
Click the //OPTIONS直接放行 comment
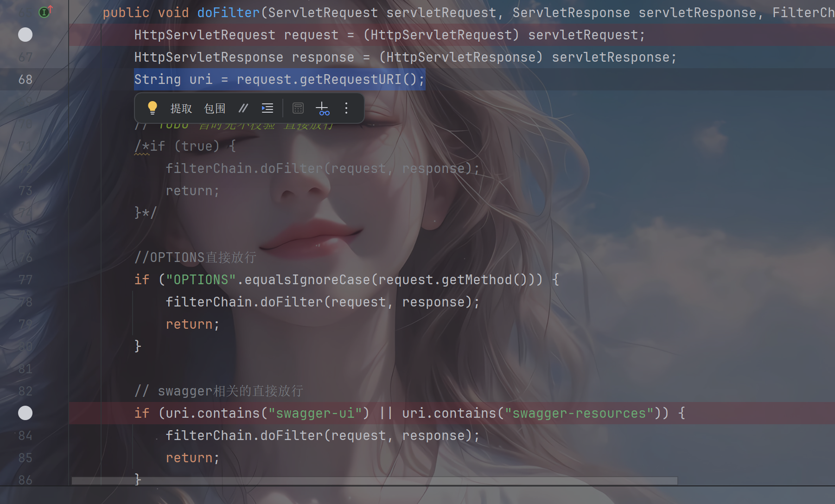[x=195, y=257]
